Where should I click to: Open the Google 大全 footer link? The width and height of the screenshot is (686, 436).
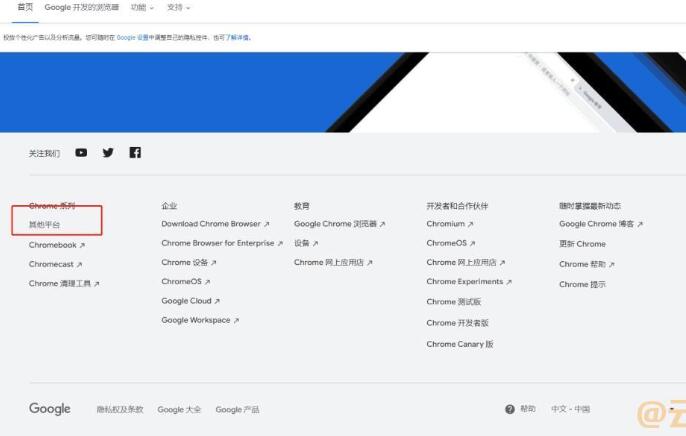(x=179, y=409)
